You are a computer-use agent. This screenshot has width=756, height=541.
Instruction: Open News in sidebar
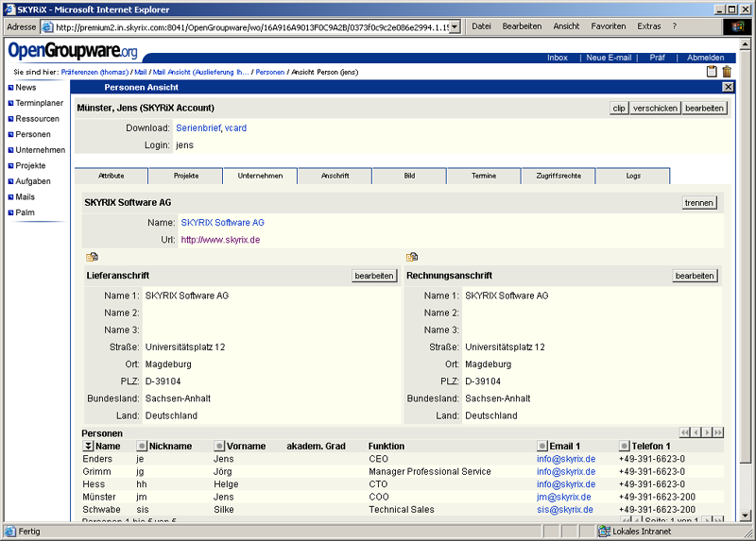(x=26, y=87)
